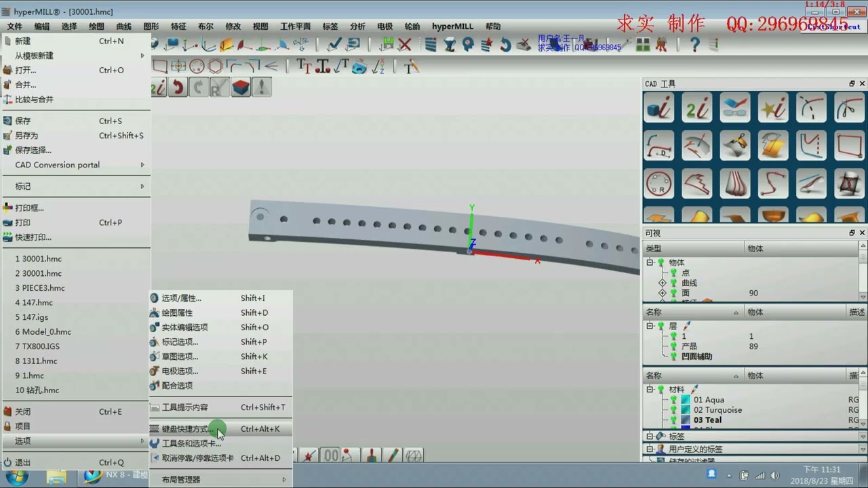Collapse the 物体 tree node
This screenshot has width=868, height=488.
click(x=650, y=262)
